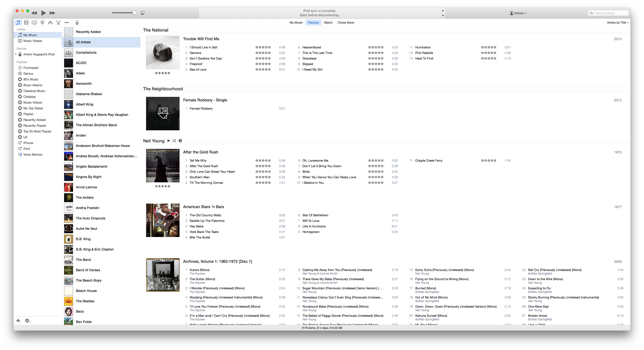Open the After the Gold Rush title
Image resolution: width=644 pixels, height=350 pixels.
point(201,152)
